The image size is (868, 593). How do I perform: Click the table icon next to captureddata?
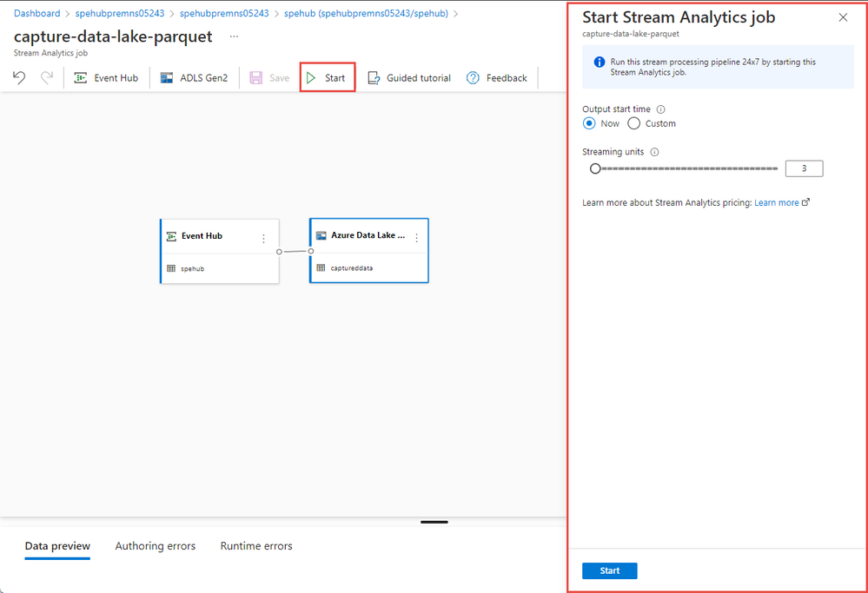click(321, 268)
